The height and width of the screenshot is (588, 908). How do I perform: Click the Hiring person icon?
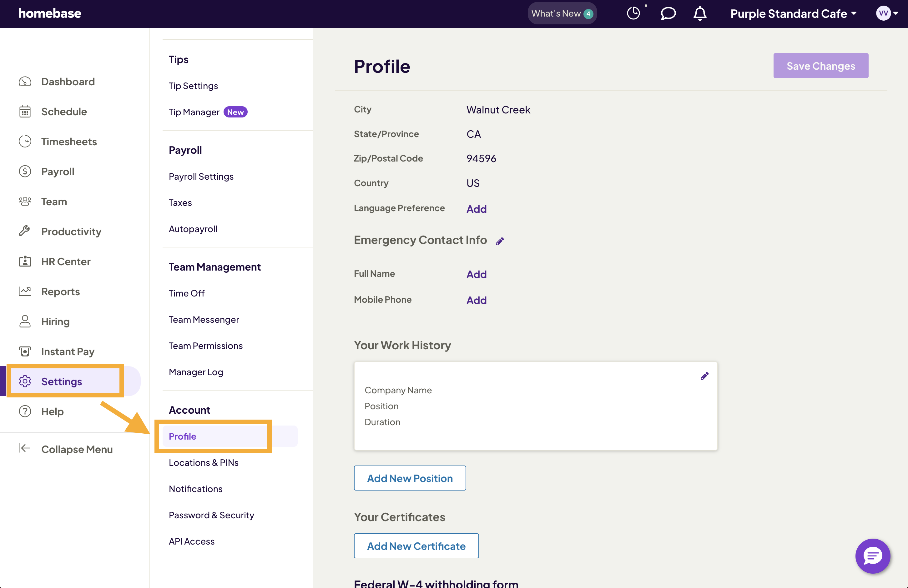(24, 321)
